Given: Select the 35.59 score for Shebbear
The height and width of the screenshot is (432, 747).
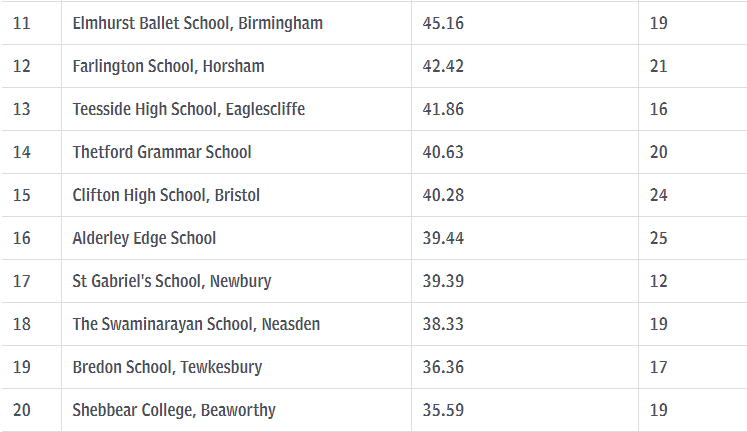Looking at the screenshot, I should pyautogui.click(x=443, y=410).
